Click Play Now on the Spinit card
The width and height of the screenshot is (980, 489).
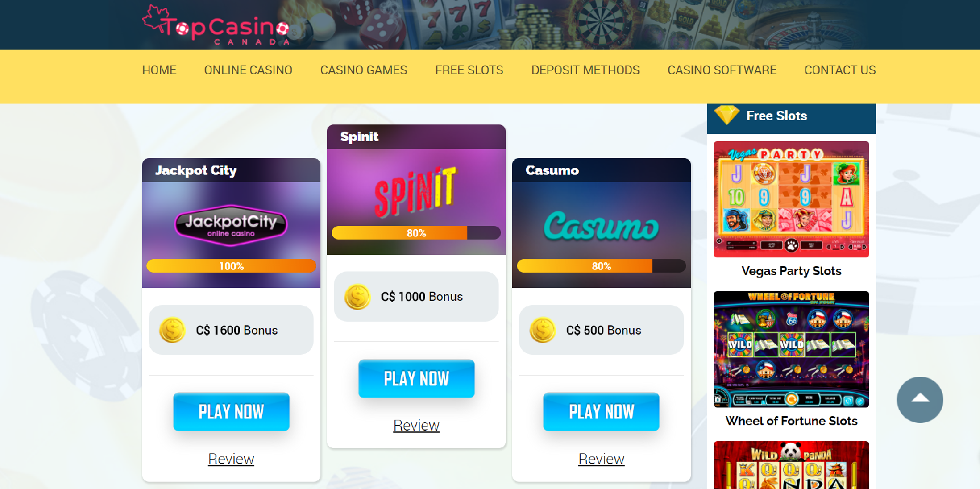417,379
